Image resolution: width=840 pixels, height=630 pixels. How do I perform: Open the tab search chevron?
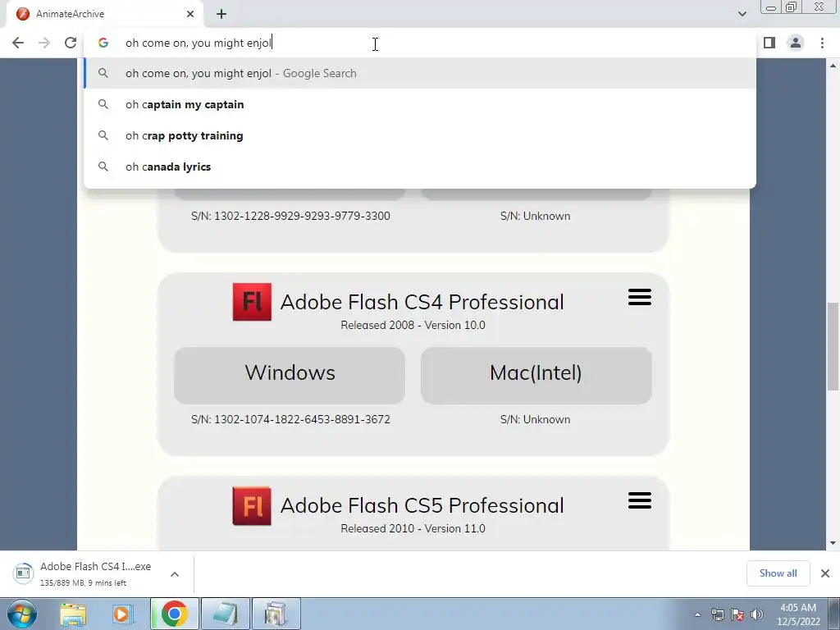tap(742, 14)
